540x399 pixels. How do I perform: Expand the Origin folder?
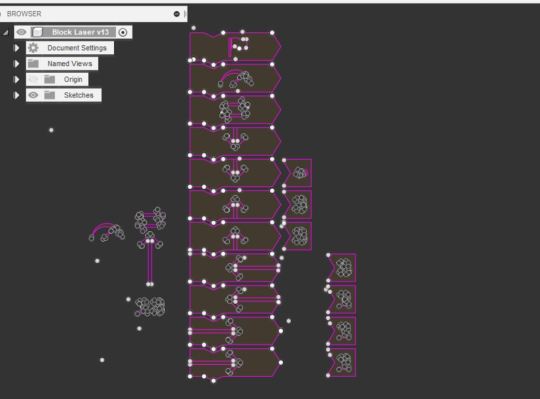[16, 80]
